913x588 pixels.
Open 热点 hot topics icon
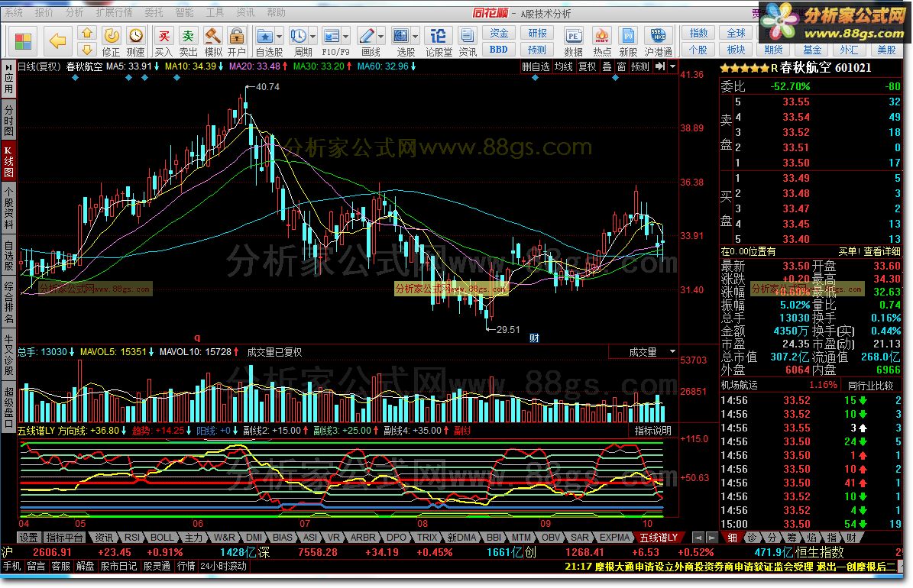[x=601, y=42]
